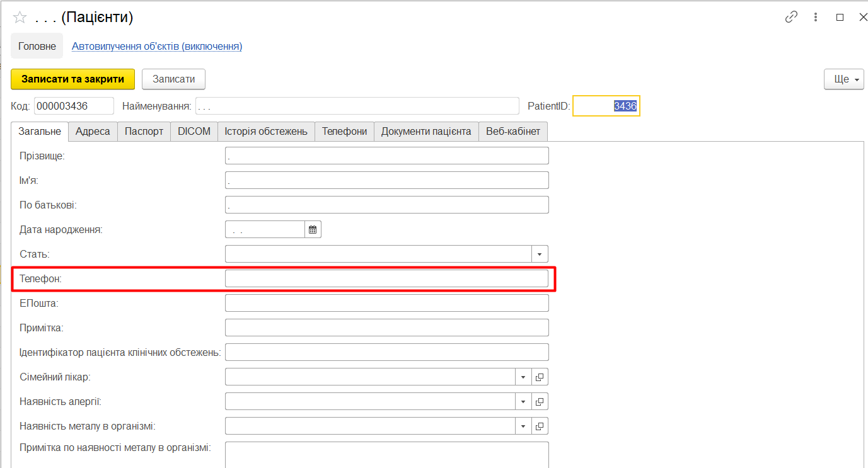Expand the Наявність алергії dropdown
The width and height of the screenshot is (868, 468).
pos(523,402)
